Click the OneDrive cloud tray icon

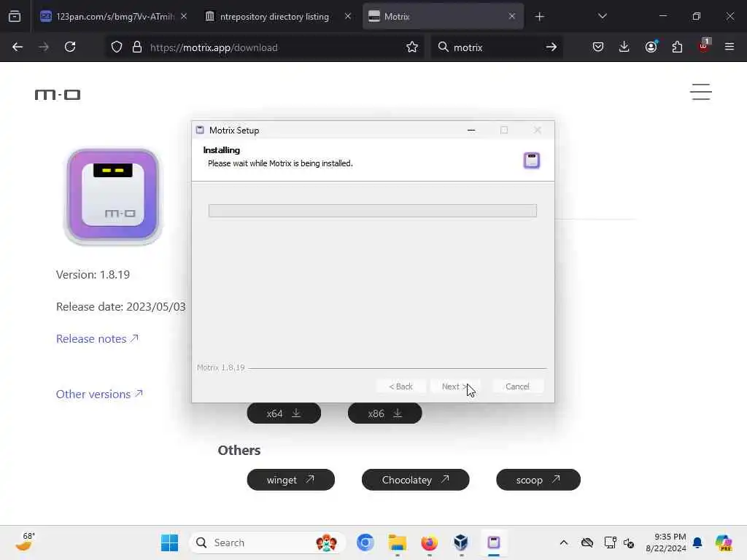(587, 542)
